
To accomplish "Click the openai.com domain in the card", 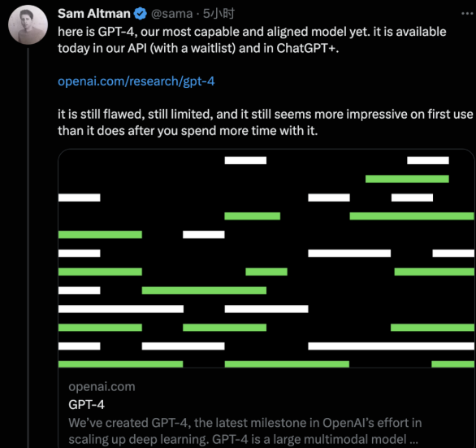I will point(102,386).
